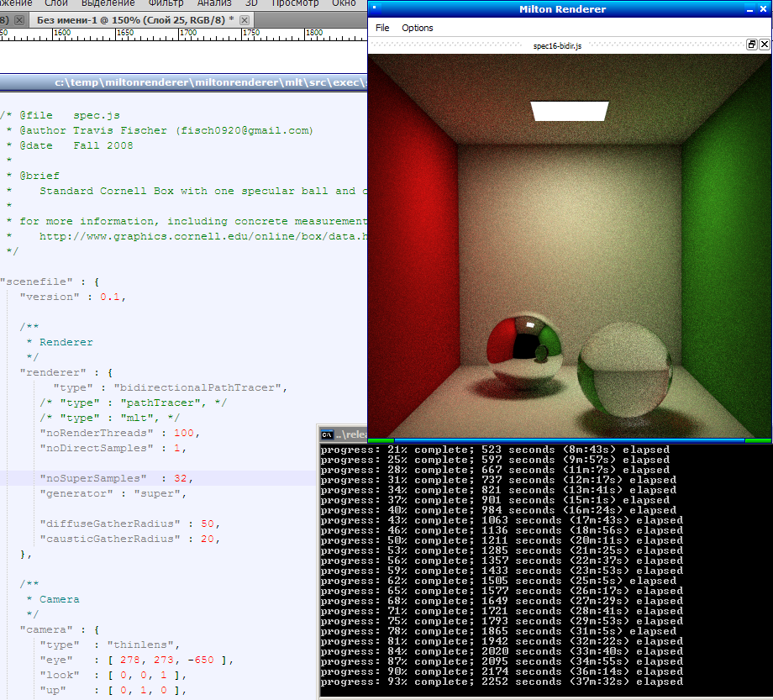
Task: Restore down the spec16-bidir.js sub-window
Action: point(752,45)
